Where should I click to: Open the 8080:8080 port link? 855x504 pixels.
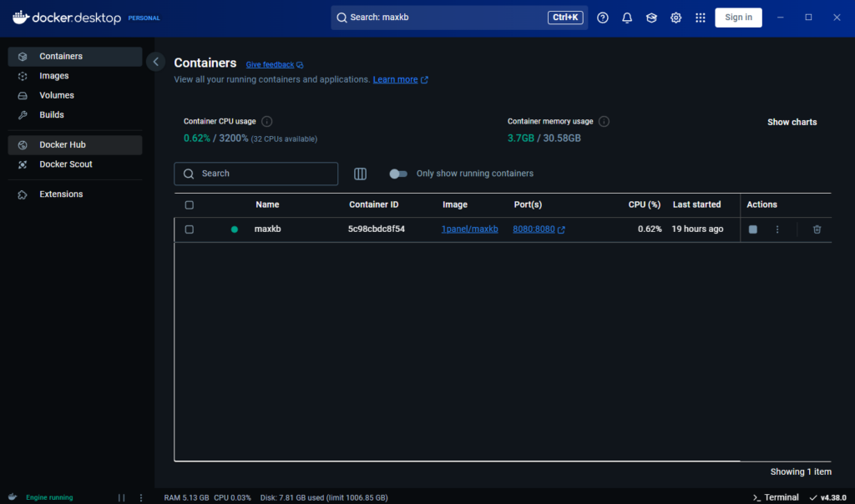pyautogui.click(x=534, y=229)
